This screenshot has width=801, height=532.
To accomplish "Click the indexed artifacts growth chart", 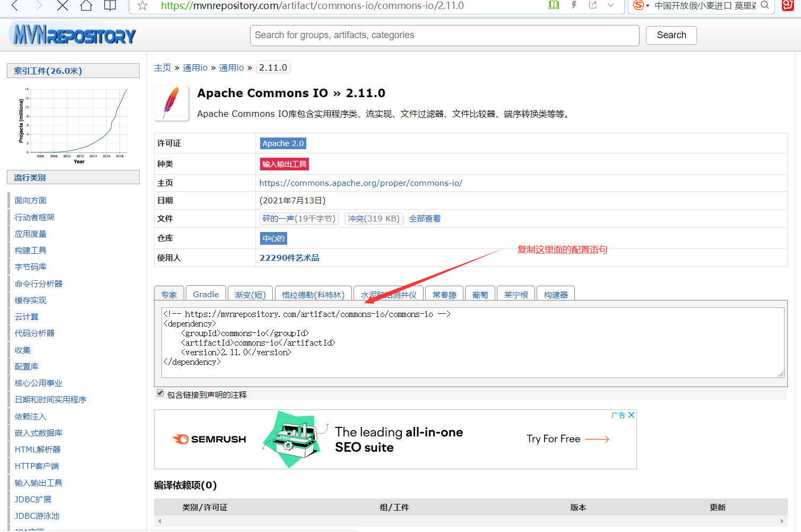I will [x=73, y=125].
